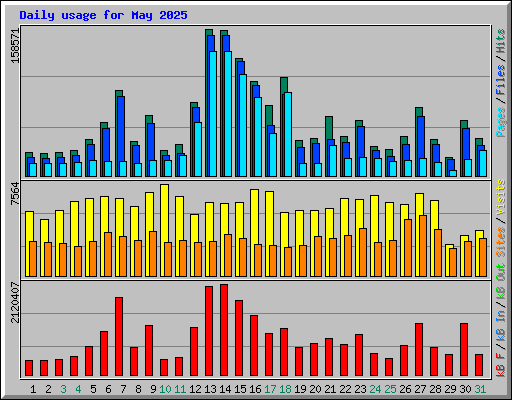Select the red kB bar for day 25
Image resolution: width=512 pixels, height=400 pixels.
(389, 367)
